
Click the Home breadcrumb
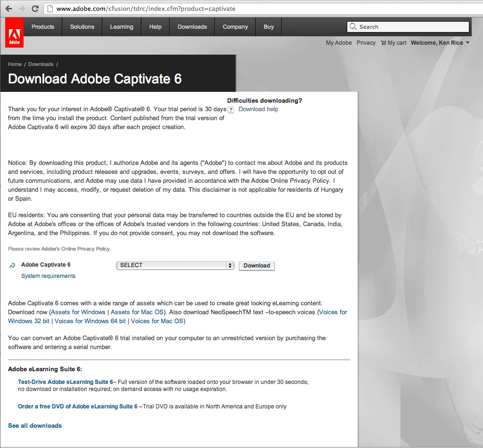[15, 64]
